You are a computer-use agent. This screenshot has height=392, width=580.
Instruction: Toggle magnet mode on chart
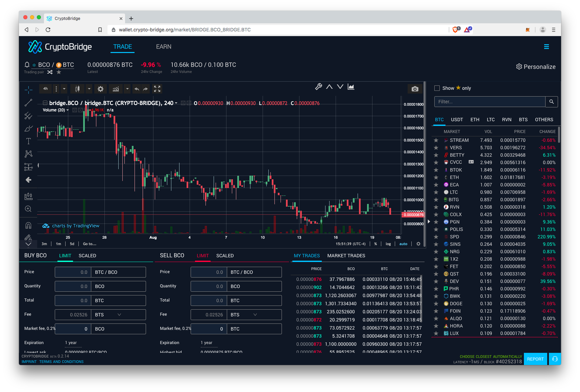click(28, 225)
